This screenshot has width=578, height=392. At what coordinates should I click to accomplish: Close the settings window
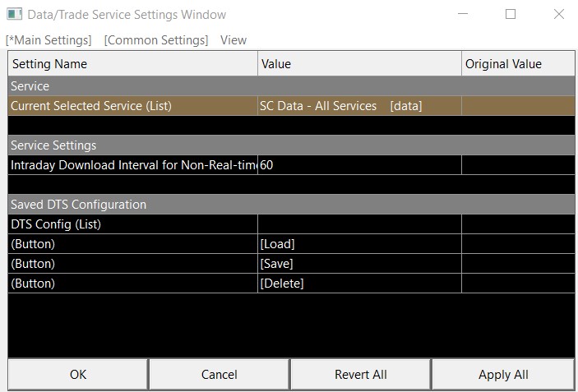tap(559, 14)
